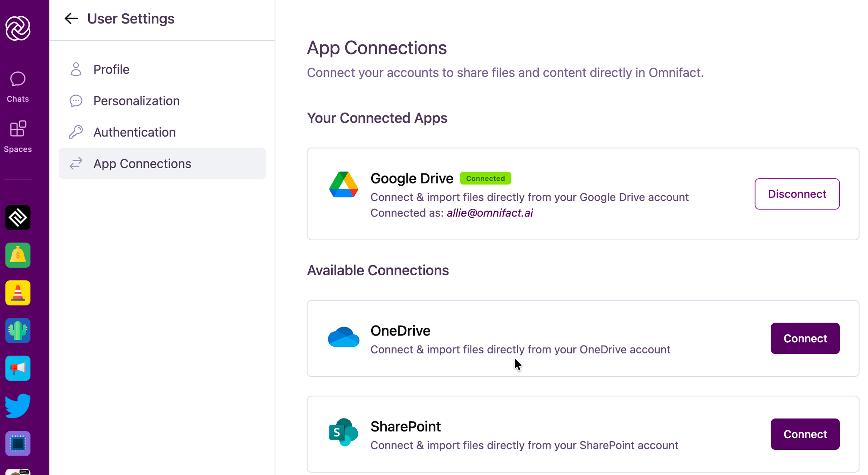Go to Personalization settings
This screenshot has height=475, width=868.
click(x=136, y=101)
